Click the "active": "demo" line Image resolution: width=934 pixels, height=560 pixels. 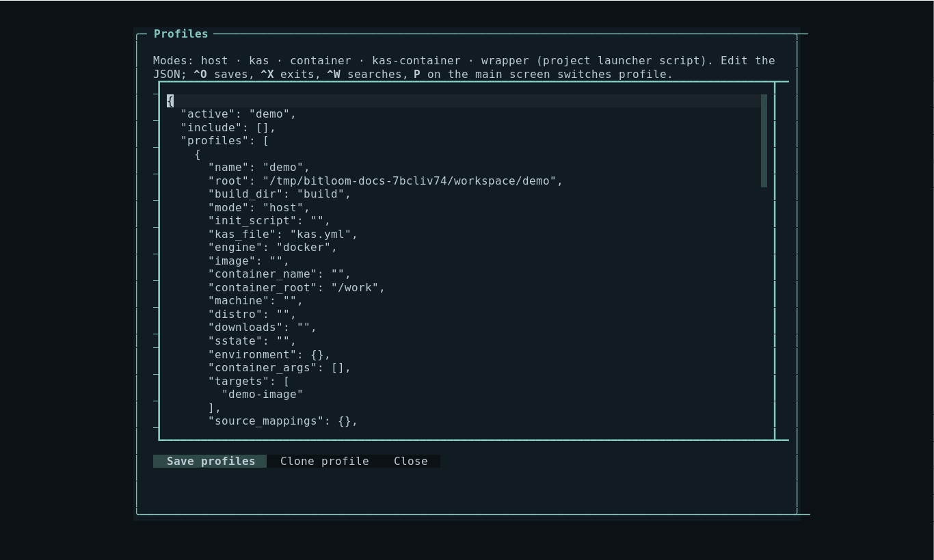239,114
